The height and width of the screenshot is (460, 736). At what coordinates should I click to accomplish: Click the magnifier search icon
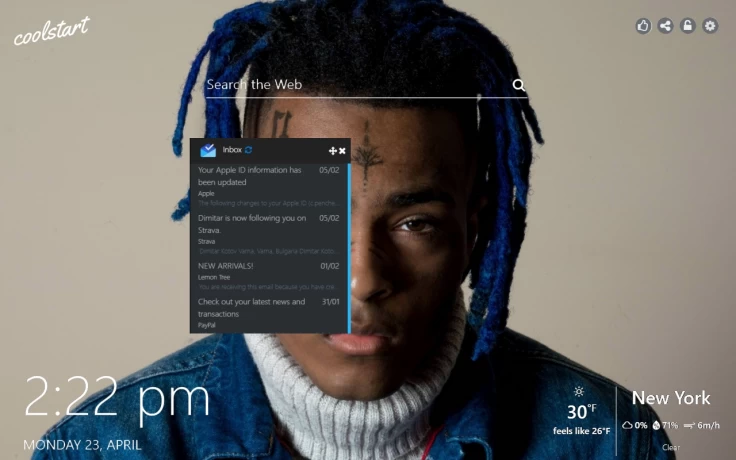(518, 85)
